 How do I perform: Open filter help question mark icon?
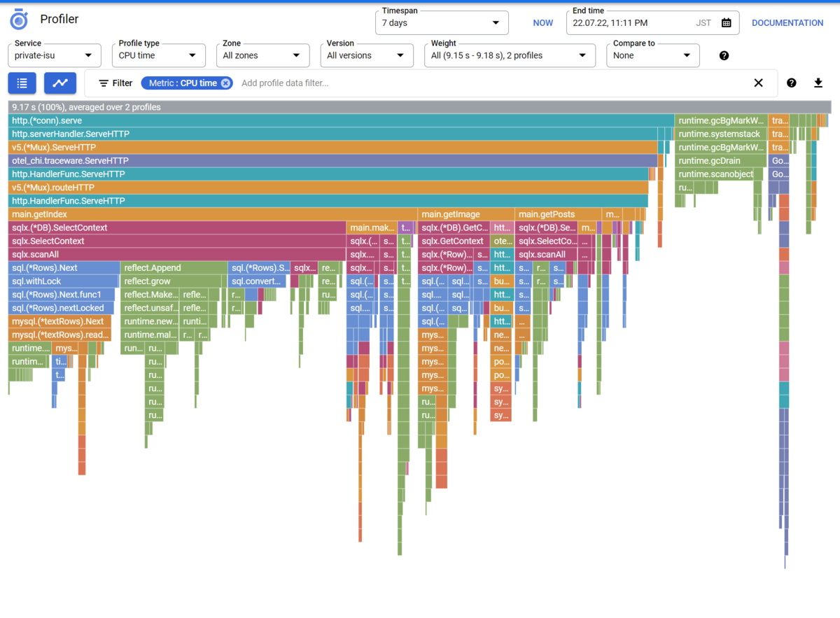[x=792, y=83]
